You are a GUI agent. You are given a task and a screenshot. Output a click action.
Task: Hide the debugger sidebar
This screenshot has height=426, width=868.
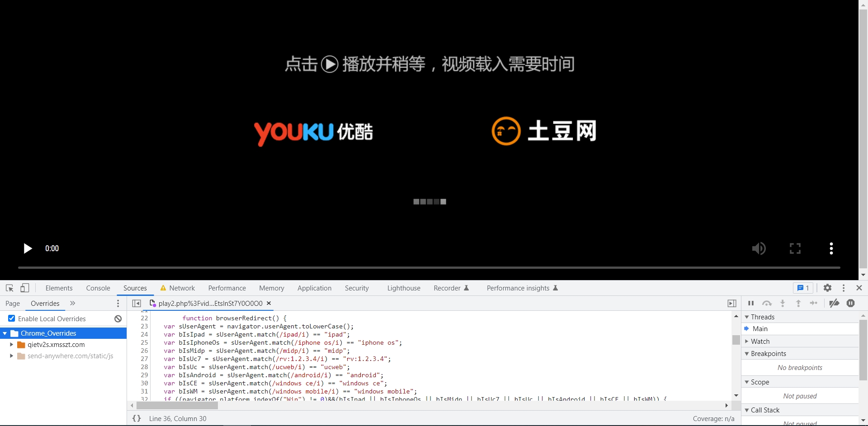coord(732,304)
